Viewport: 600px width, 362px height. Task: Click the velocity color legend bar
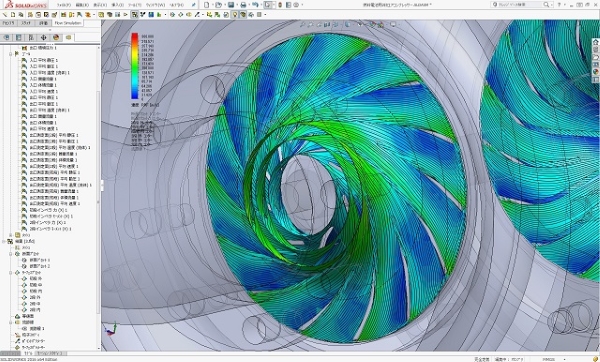[135, 66]
